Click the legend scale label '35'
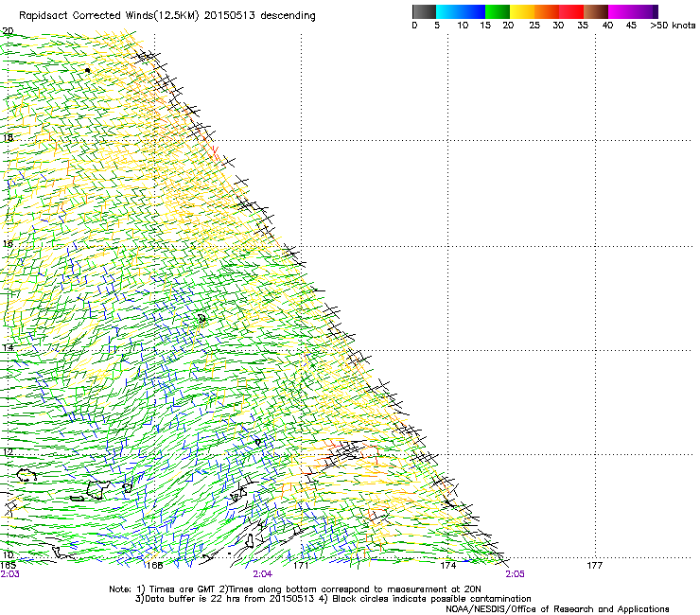700x615 pixels. tap(583, 26)
